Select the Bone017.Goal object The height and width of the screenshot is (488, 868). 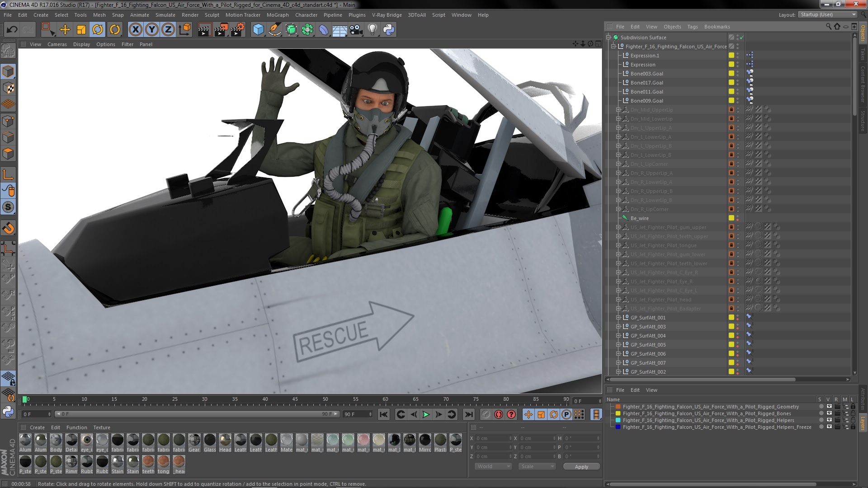pyautogui.click(x=646, y=83)
